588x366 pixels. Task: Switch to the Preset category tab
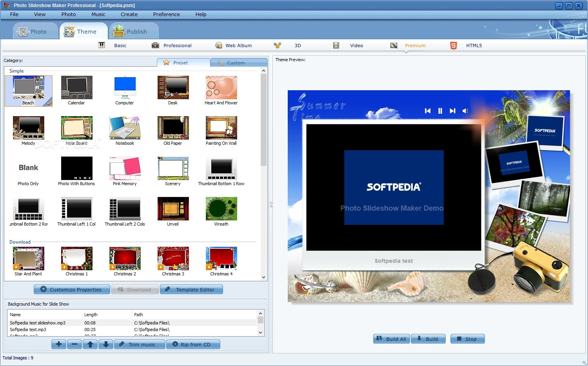pyautogui.click(x=183, y=63)
